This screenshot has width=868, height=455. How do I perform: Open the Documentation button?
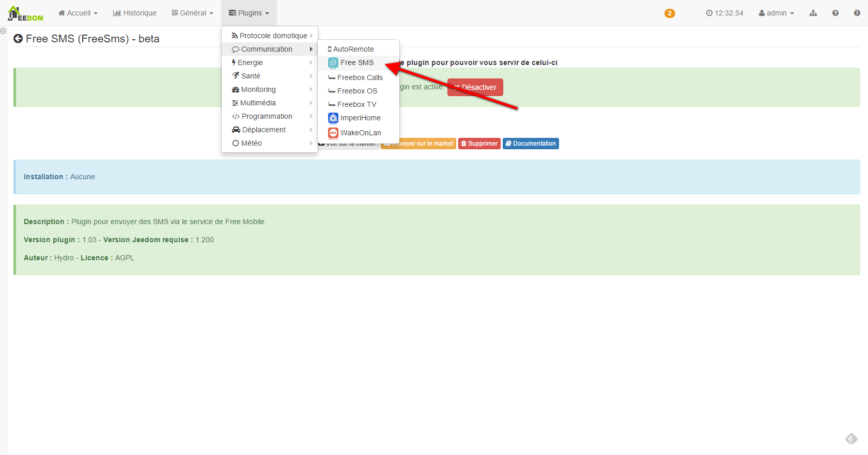coord(531,144)
